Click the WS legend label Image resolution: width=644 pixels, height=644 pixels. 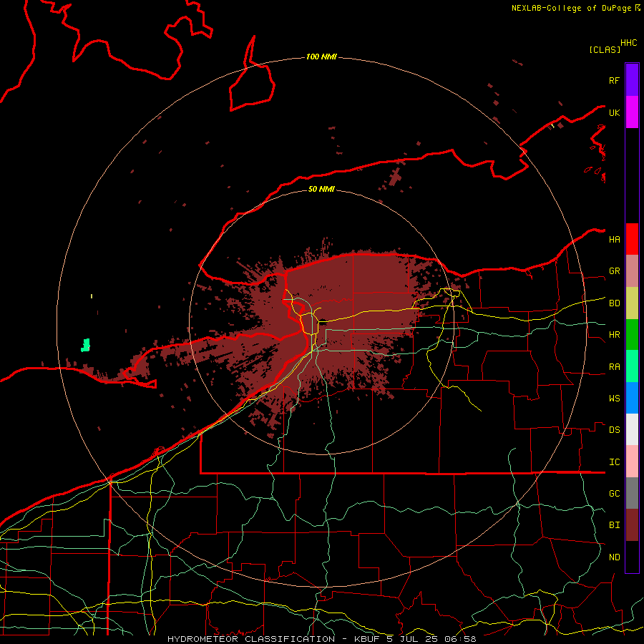pos(614,399)
